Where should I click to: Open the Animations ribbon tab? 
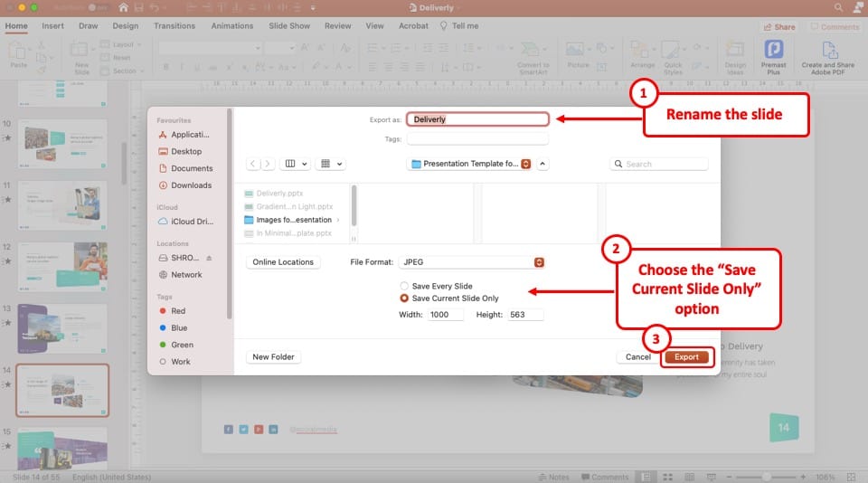coord(232,26)
